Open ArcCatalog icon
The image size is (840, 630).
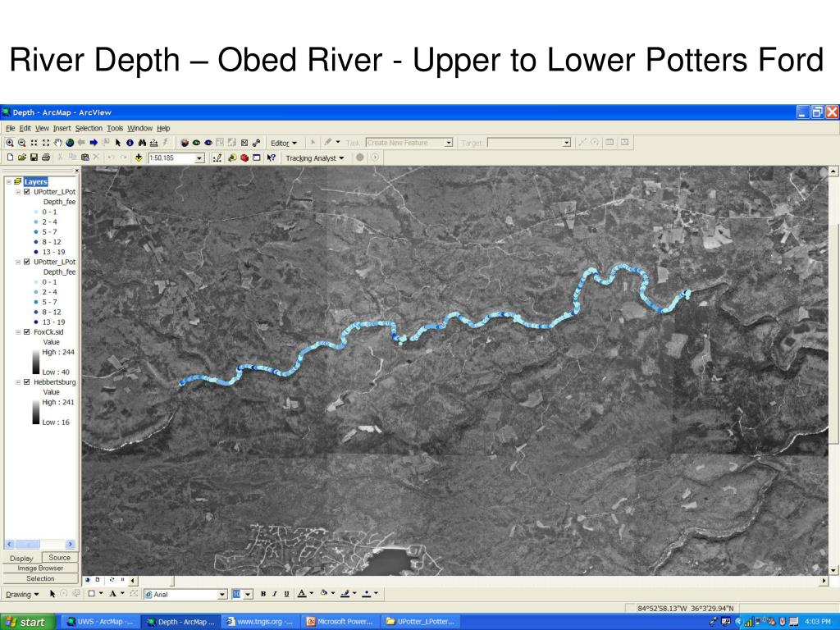pos(232,157)
